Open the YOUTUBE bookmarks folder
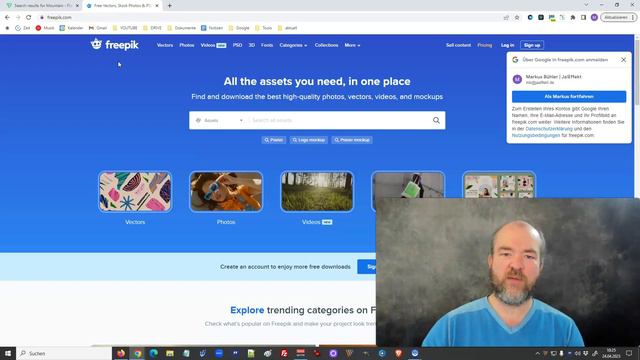The height and width of the screenshot is (360, 640). 125,28
